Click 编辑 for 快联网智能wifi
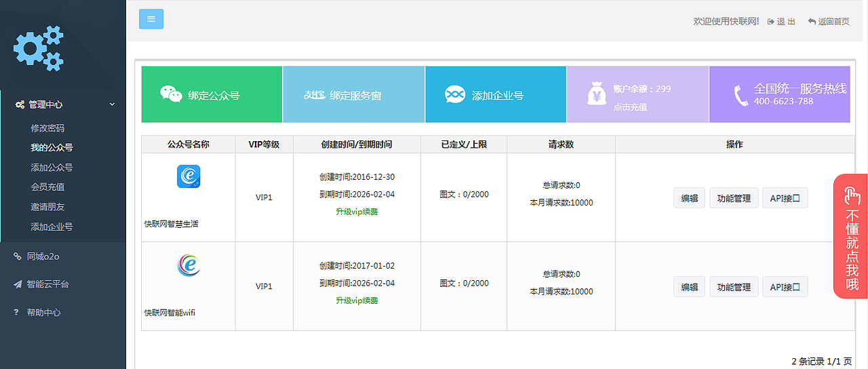Image resolution: width=868 pixels, height=369 pixels. (x=690, y=287)
